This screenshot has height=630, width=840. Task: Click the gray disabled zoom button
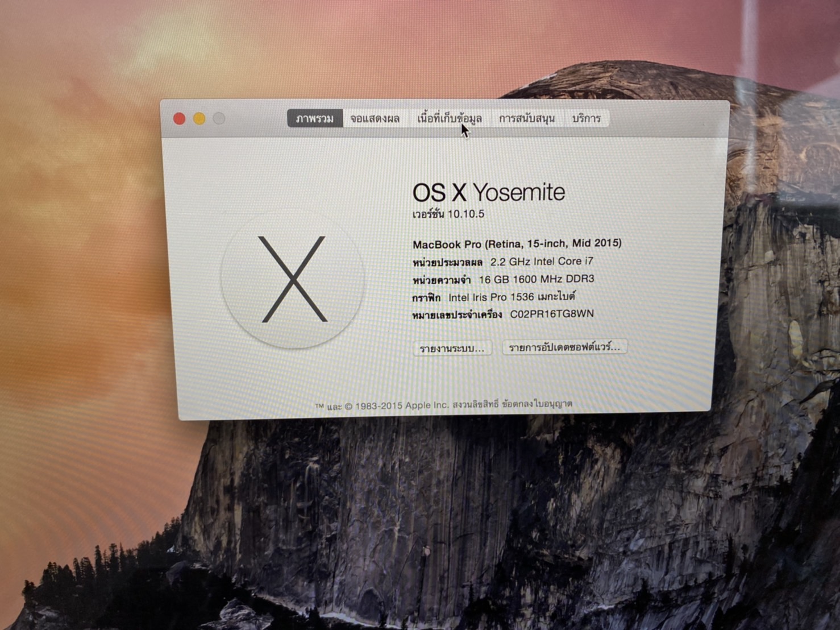(219, 118)
